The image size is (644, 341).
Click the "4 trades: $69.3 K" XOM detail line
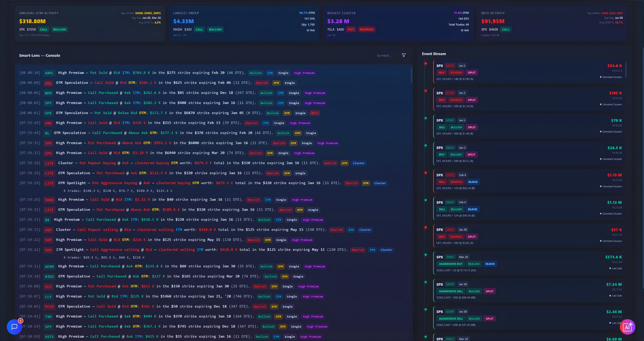click(104, 257)
